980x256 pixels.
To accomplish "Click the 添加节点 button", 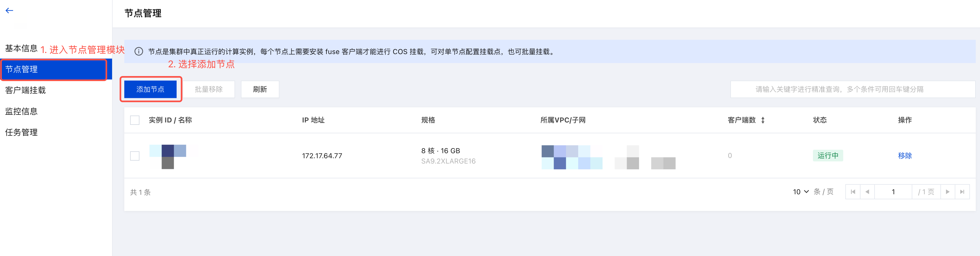I will pos(150,89).
